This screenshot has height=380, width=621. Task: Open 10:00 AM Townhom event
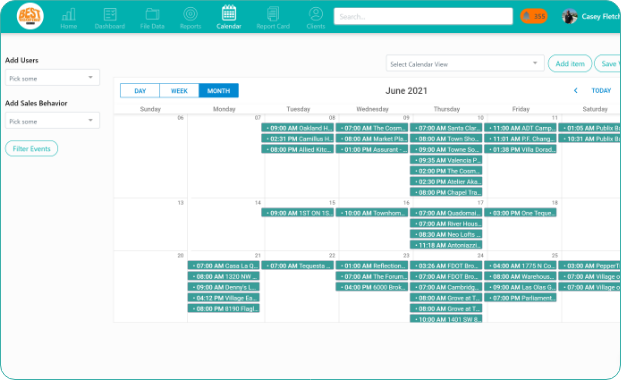372,213
